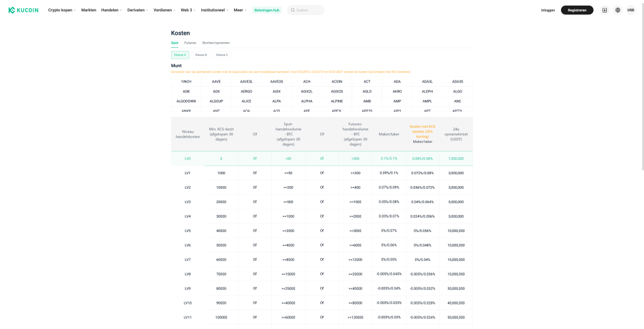Image resolution: width=644 pixels, height=329 pixels.
Task: Expand the Institutioneel menu
Action: click(215, 10)
